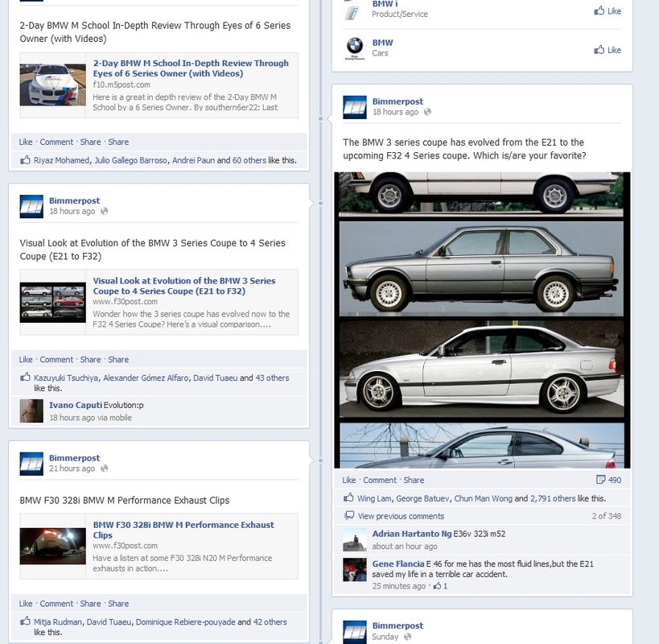Click Share under the F30 exhaust post
This screenshot has height=644, width=659.
(91, 603)
